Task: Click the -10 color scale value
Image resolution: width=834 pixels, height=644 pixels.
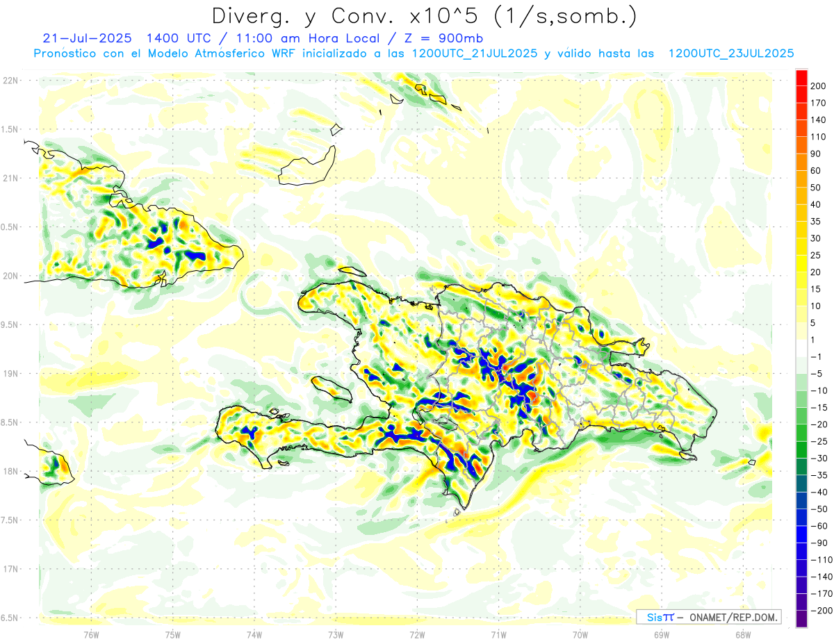Action: (x=819, y=390)
